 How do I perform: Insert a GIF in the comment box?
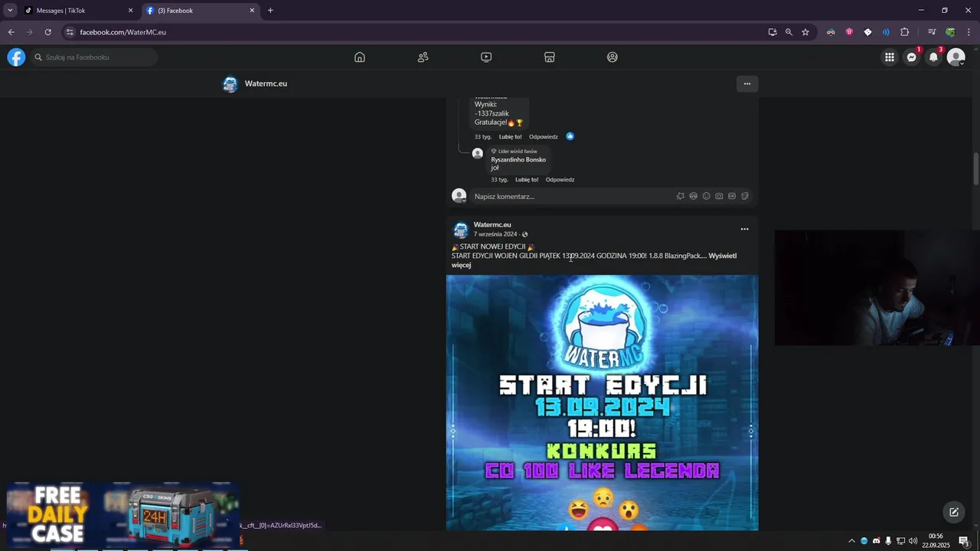(x=732, y=197)
